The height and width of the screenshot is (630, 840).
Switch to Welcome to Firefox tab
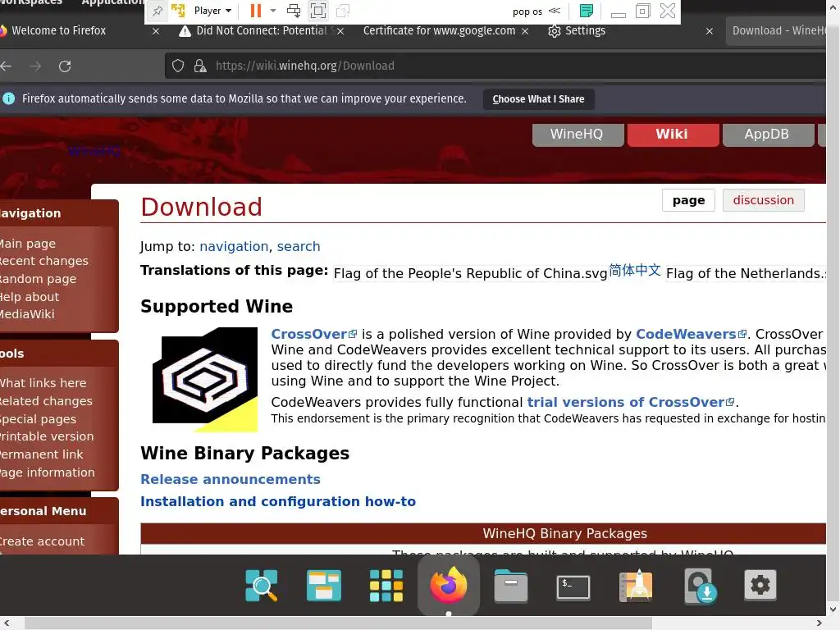[x=59, y=30]
